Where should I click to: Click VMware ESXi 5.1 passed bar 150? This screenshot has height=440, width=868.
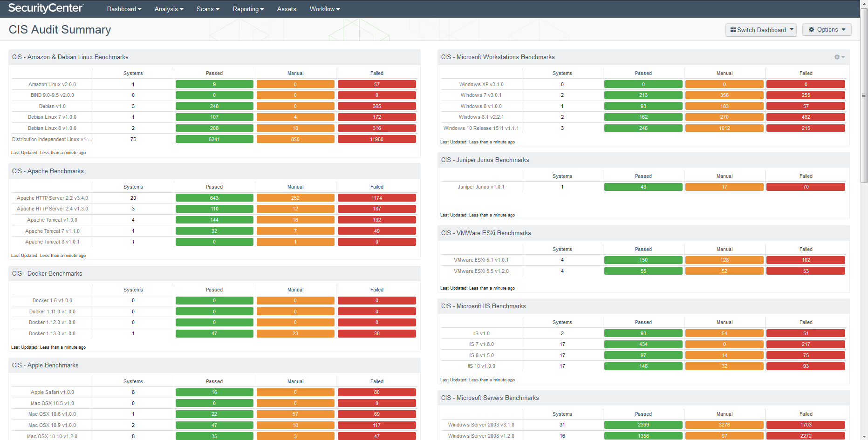643,260
